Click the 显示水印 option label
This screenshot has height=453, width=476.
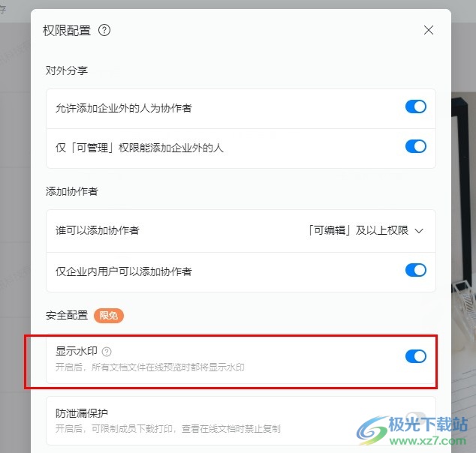tap(77, 351)
